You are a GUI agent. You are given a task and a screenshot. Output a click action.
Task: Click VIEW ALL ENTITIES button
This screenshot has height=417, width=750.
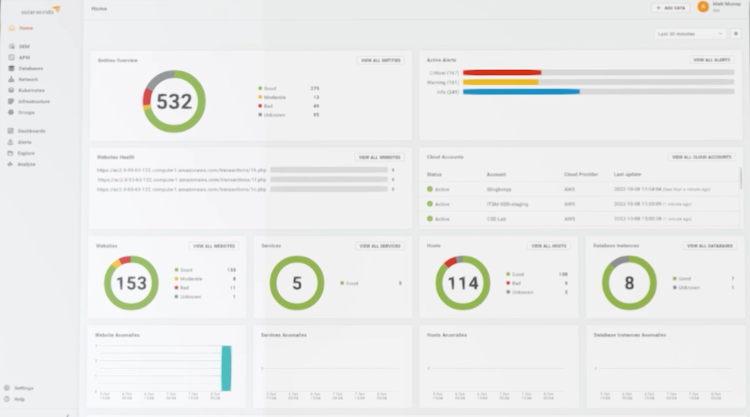coord(381,60)
